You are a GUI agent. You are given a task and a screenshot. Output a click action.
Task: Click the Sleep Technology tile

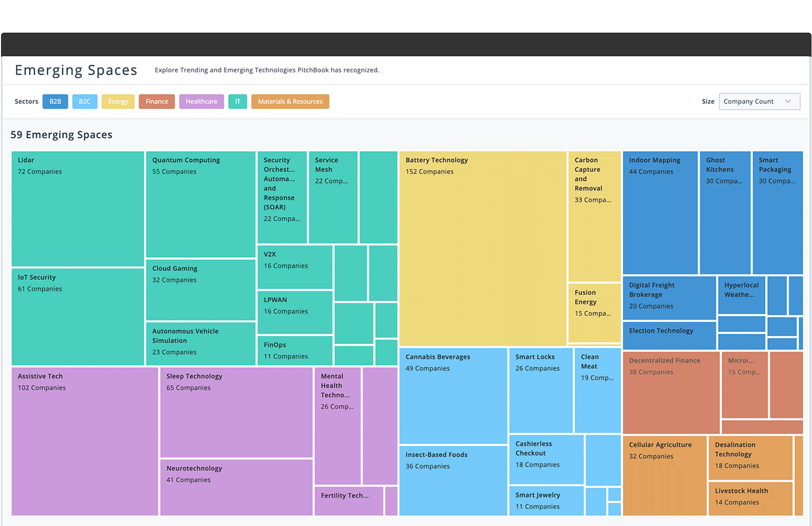[236, 412]
